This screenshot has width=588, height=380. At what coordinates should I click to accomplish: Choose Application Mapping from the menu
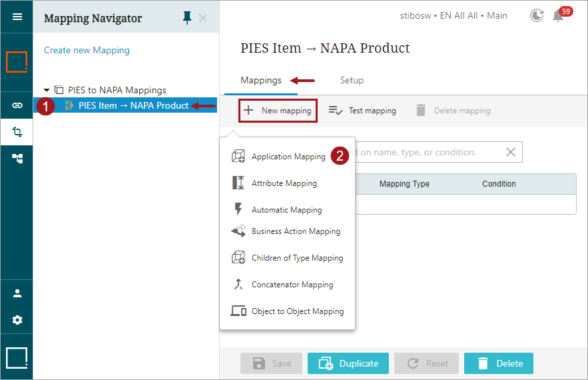pos(288,157)
